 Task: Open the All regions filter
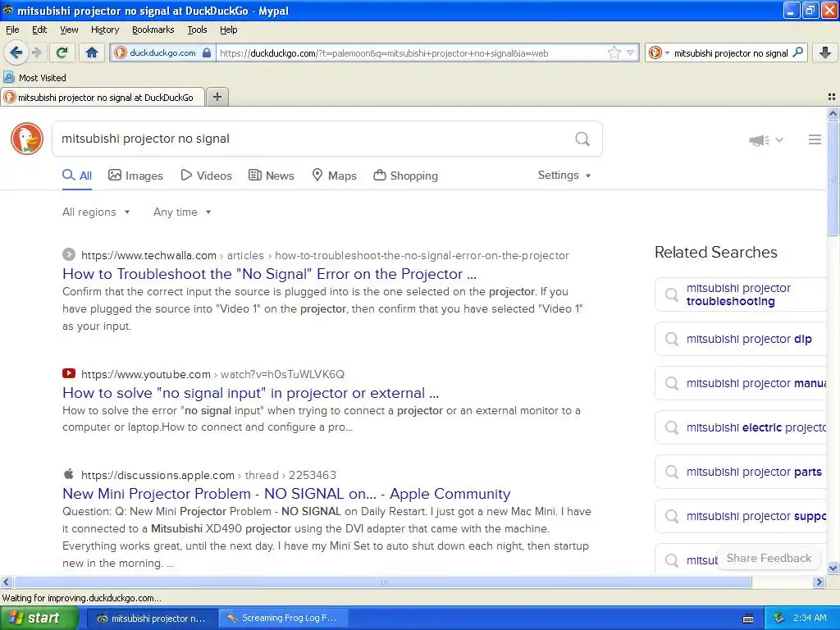click(x=96, y=212)
